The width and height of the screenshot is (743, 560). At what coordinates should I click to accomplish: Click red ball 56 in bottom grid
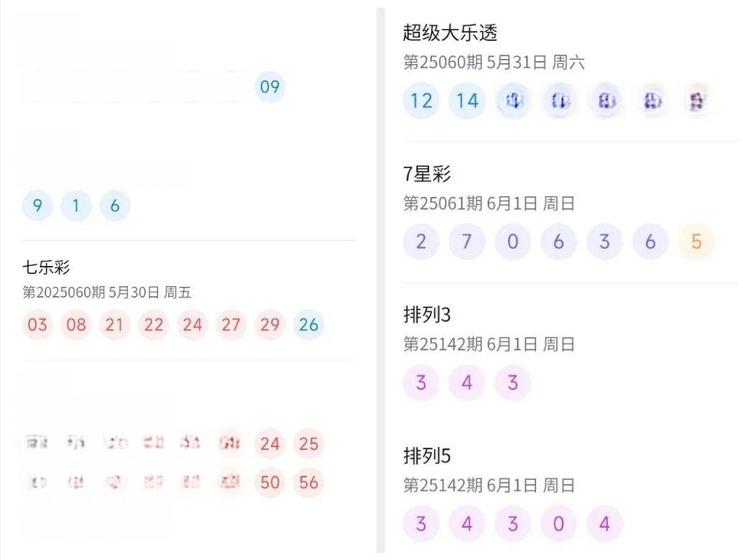click(x=308, y=482)
